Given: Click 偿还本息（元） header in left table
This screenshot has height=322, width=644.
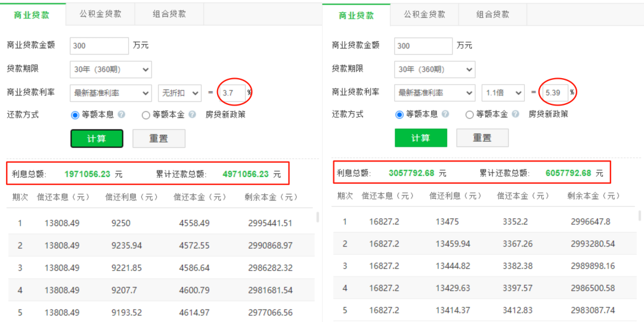Looking at the screenshot, I should [63, 197].
